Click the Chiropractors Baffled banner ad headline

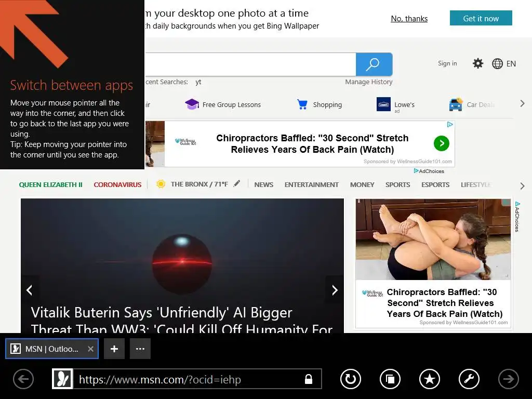coord(312,144)
